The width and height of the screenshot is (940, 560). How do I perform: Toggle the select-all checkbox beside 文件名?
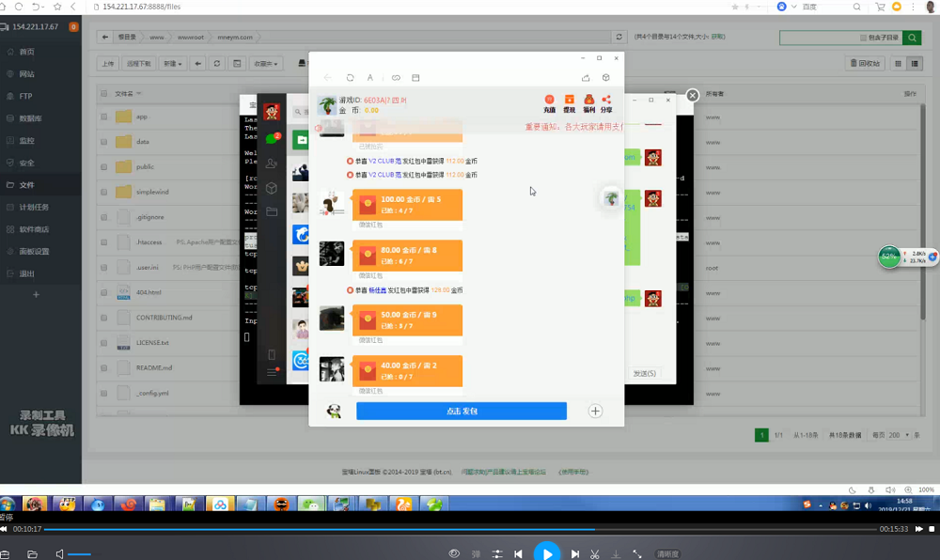[x=103, y=94]
